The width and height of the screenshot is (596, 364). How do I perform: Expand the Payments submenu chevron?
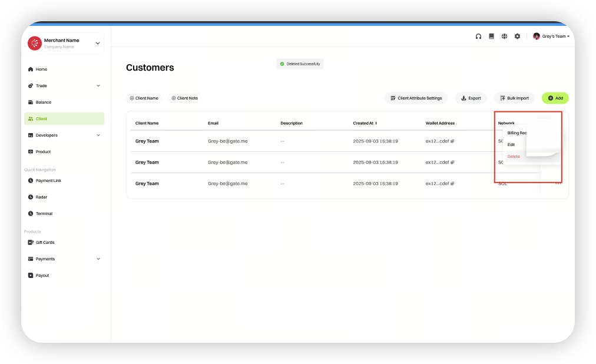pos(98,259)
